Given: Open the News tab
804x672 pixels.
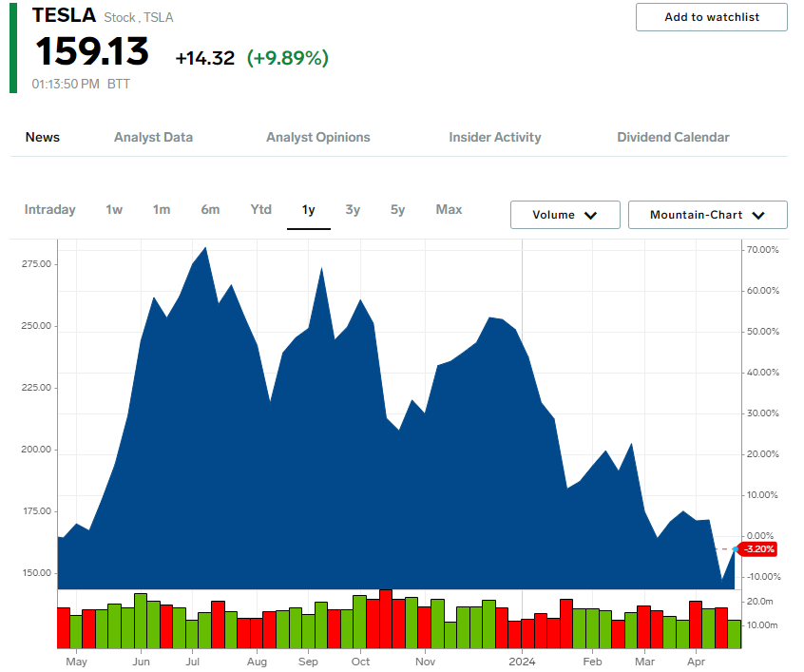Looking at the screenshot, I should point(43,137).
